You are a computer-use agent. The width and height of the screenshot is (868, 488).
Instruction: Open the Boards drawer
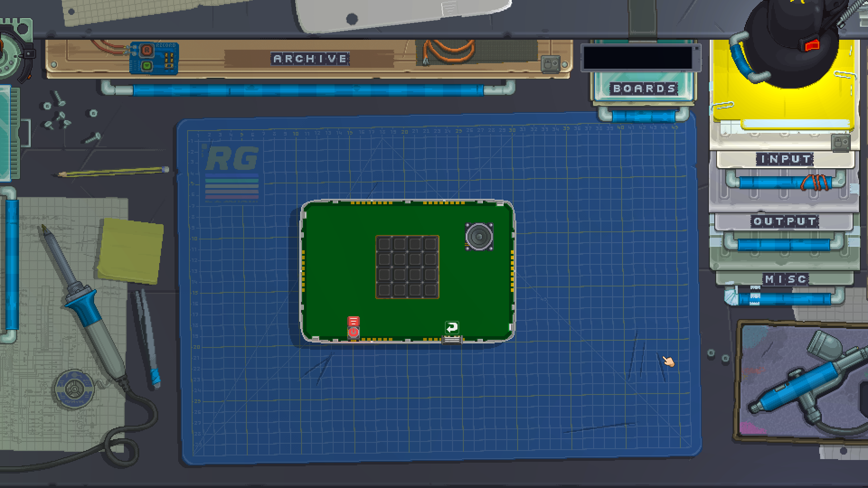[x=644, y=89]
